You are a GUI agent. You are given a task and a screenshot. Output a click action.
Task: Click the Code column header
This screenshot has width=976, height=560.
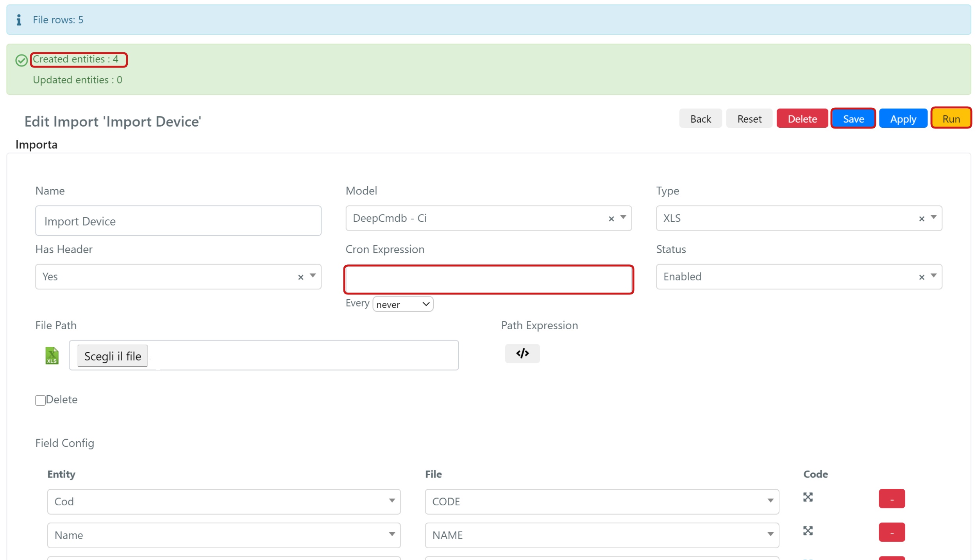tap(815, 474)
